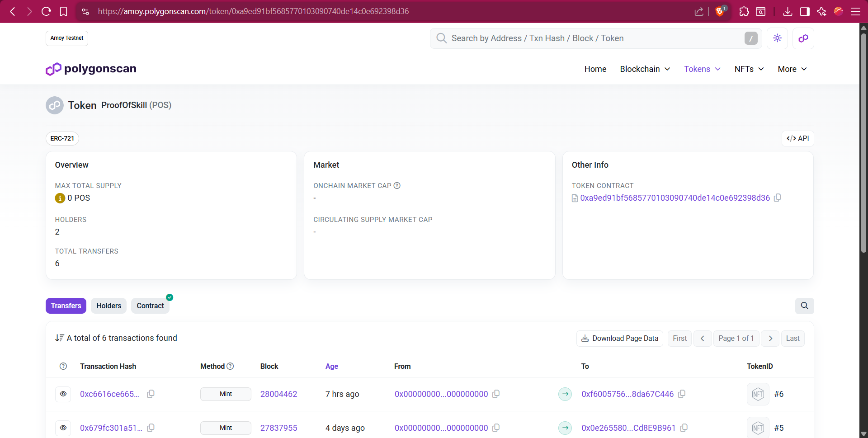Open the browser hamburger main menu
Viewport: 868px width, 438px height.
click(856, 11)
